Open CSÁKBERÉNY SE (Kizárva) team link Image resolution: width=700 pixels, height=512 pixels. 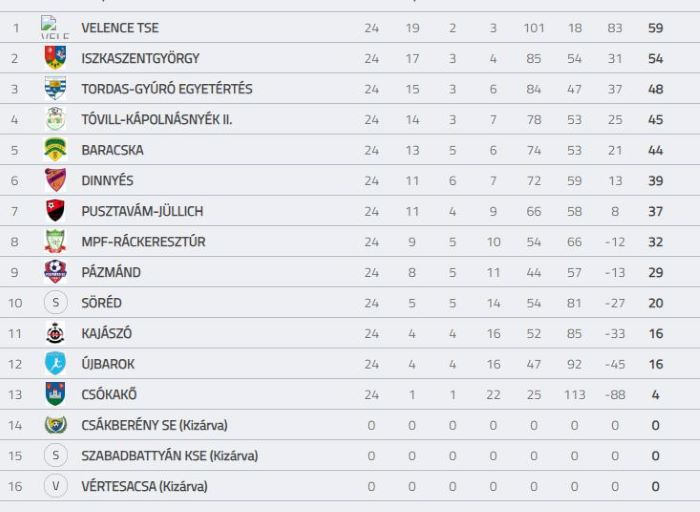(154, 425)
